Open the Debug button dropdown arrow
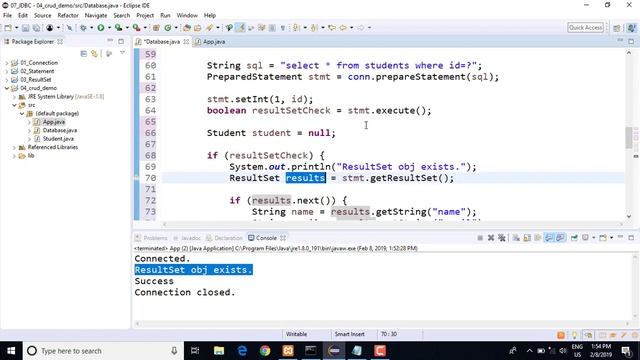The image size is (640, 360). tap(91, 28)
